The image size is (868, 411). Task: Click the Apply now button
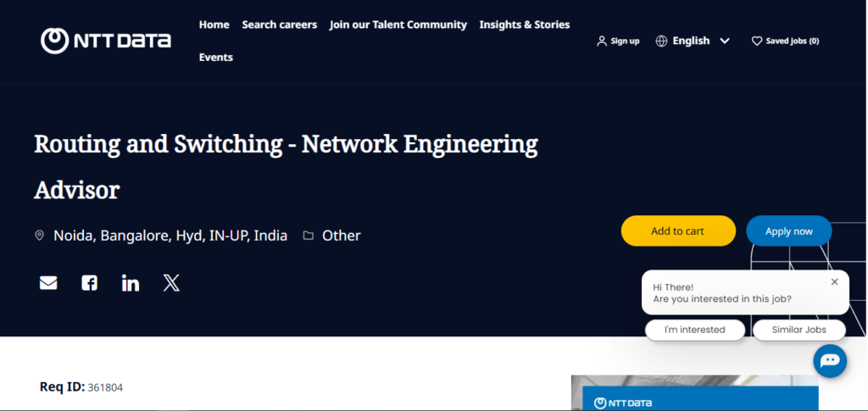pyautogui.click(x=789, y=230)
